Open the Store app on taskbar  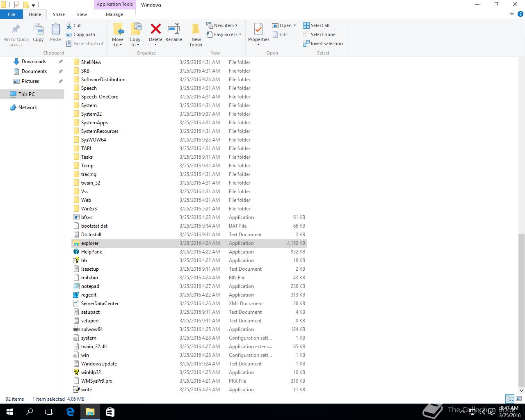pos(110,412)
